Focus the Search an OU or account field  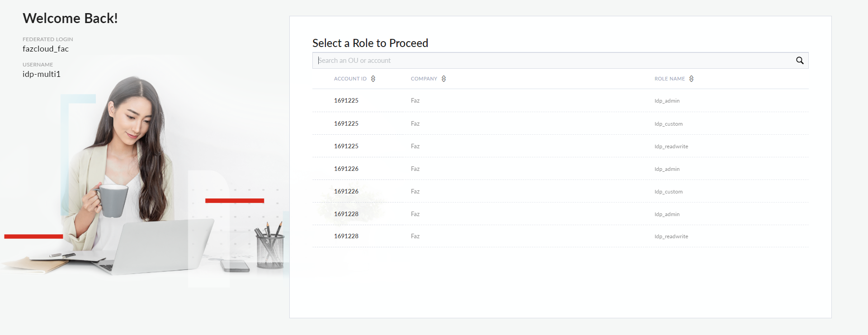click(x=552, y=61)
